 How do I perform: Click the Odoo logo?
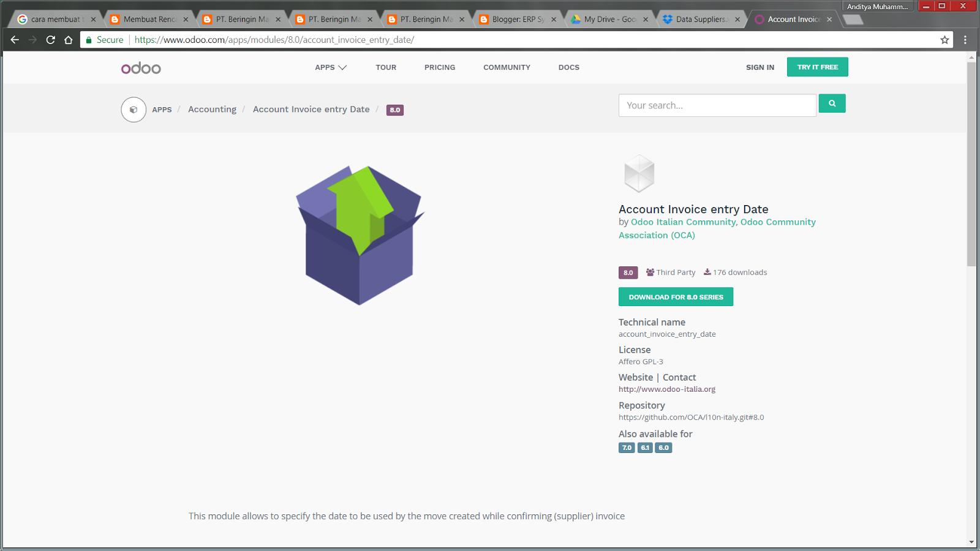pos(141,68)
